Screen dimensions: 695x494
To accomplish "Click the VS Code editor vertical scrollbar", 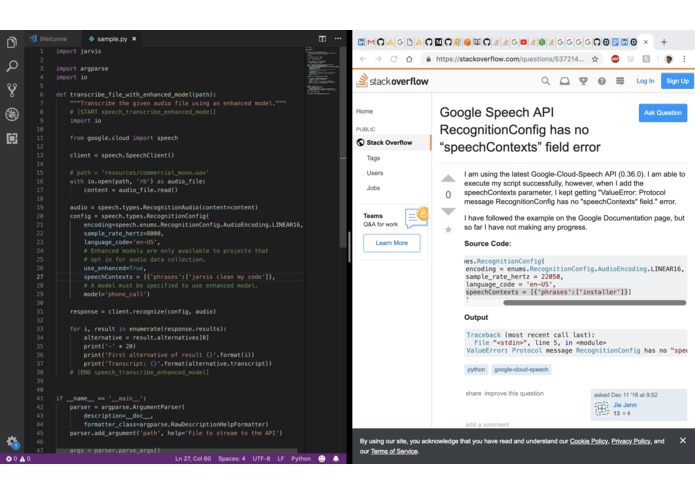I will (x=343, y=146).
